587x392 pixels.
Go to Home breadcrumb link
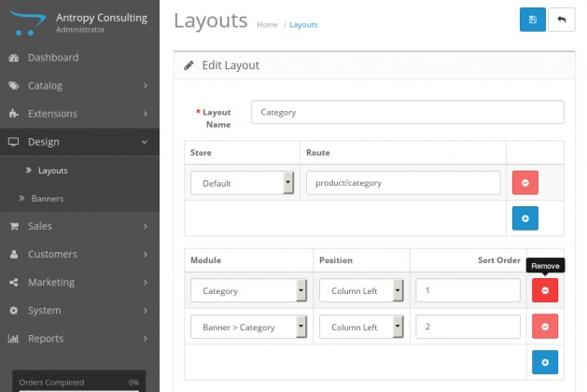(x=267, y=24)
